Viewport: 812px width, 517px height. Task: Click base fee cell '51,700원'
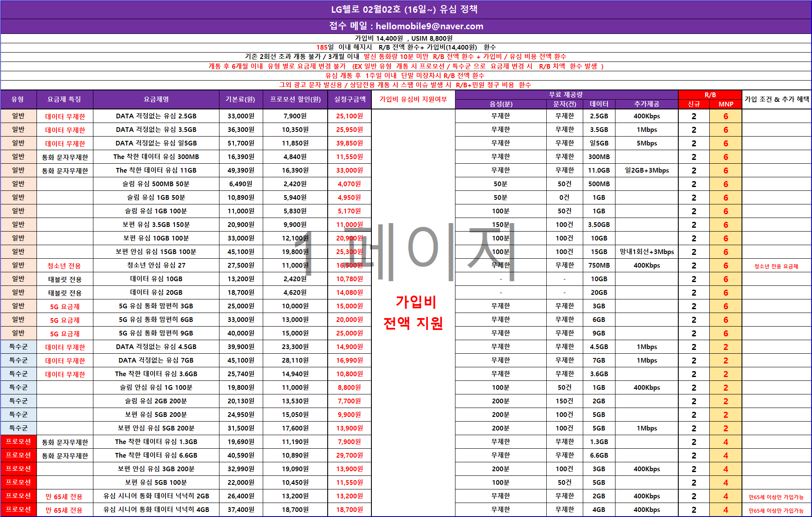tap(241, 143)
